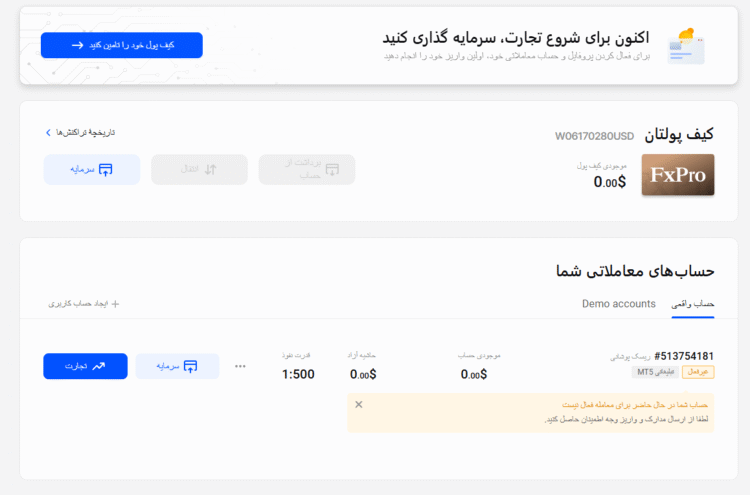Click سرمایه deposit button for account #513754181
Image resolution: width=750 pixels, height=495 pixels.
pyautogui.click(x=177, y=366)
